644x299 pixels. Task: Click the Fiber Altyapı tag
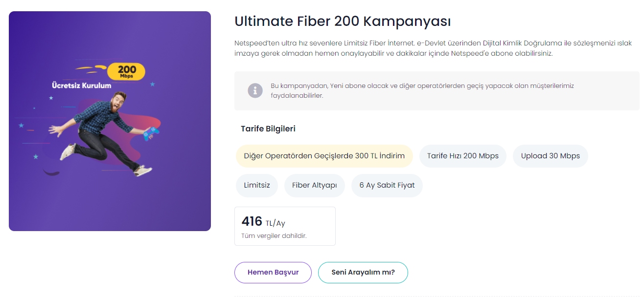314,186
